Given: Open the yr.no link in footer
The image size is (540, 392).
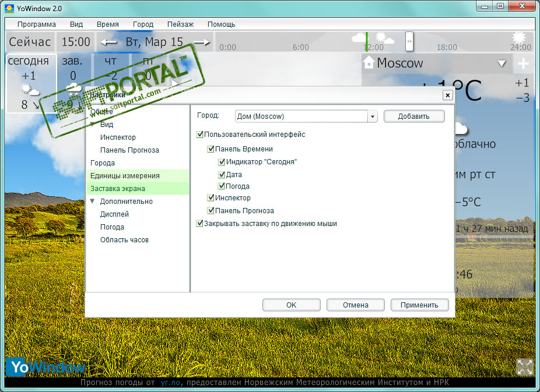Looking at the screenshot, I should (170, 382).
